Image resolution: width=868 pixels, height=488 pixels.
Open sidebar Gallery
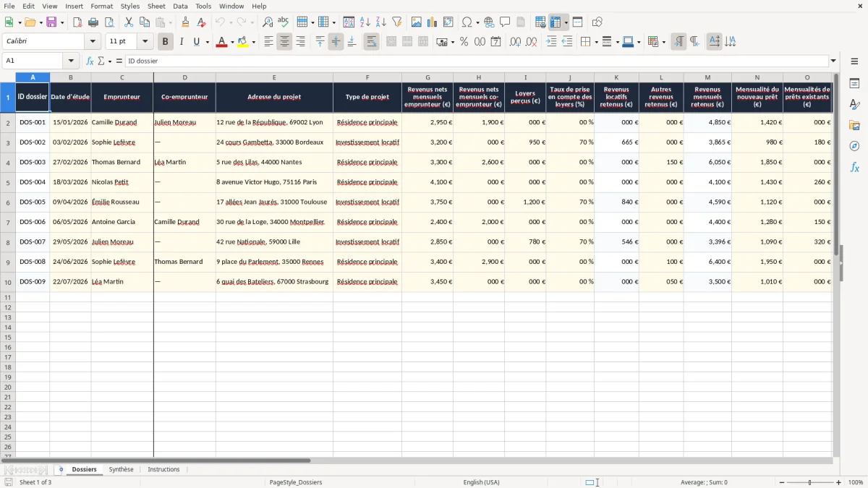[x=854, y=126]
